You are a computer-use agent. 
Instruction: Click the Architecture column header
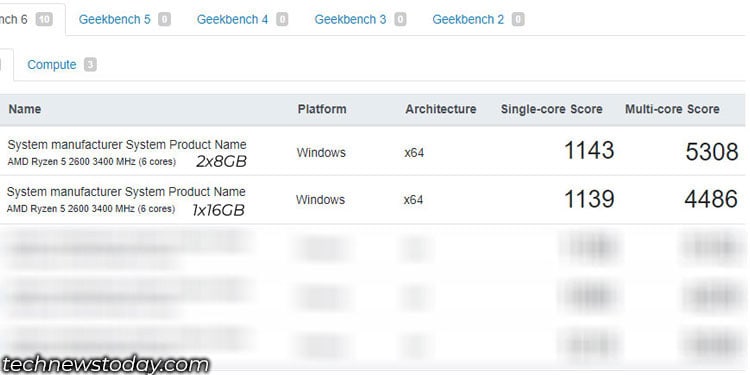pos(441,109)
